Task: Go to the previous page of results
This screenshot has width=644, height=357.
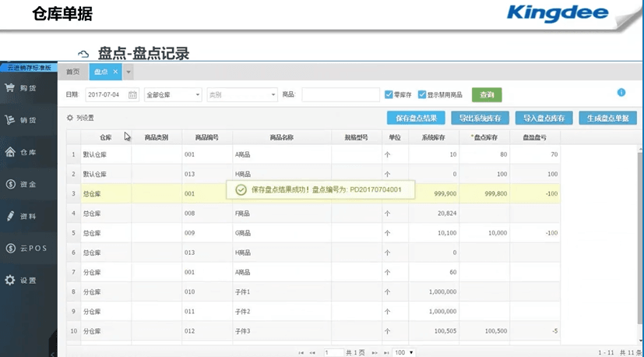Action: click(x=312, y=352)
